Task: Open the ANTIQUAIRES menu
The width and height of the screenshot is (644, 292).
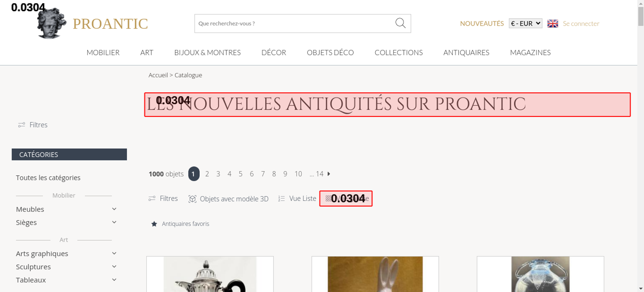Action: click(x=466, y=52)
